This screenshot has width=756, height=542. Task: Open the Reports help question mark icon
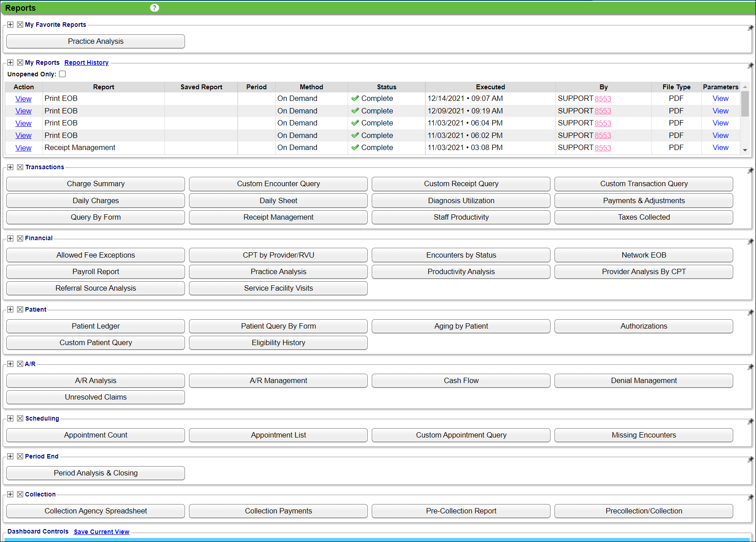[155, 8]
